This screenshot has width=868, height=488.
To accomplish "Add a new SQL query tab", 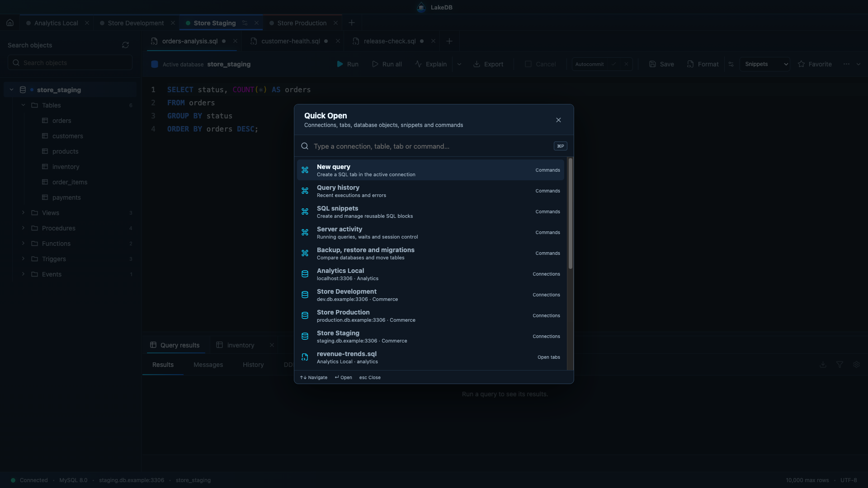I will [x=449, y=41].
